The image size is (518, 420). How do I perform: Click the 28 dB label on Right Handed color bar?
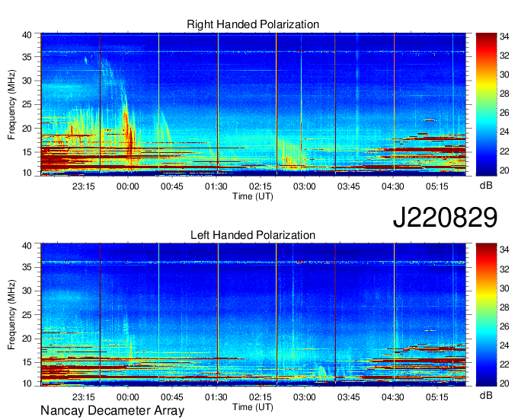click(504, 94)
